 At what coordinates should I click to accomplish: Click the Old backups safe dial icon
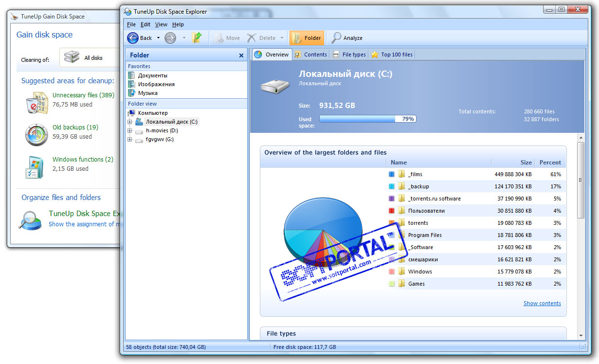tap(37, 135)
